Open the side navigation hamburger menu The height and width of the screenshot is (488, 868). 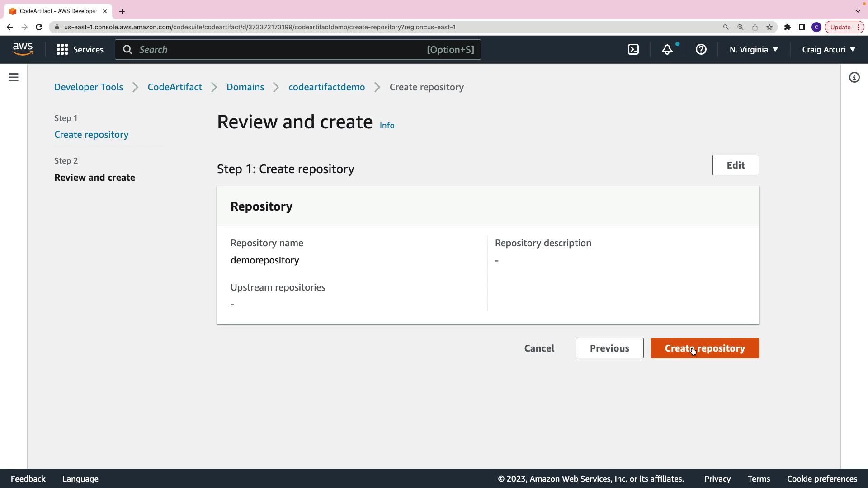[14, 78]
